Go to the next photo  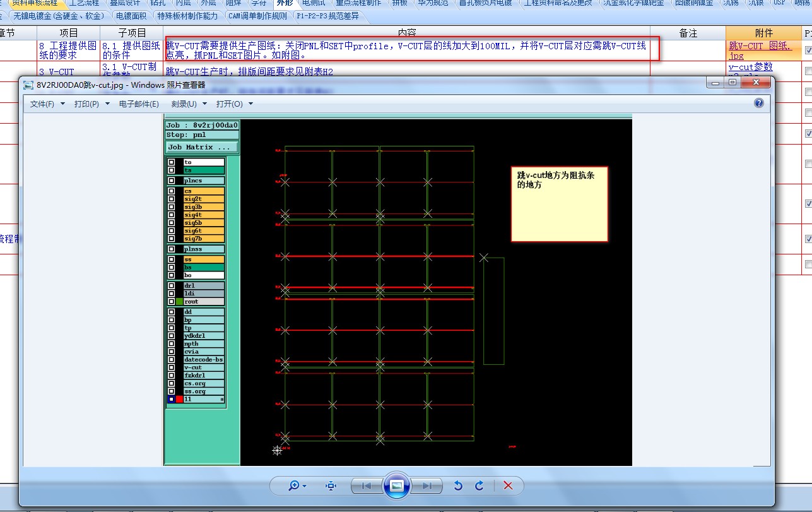(x=427, y=485)
